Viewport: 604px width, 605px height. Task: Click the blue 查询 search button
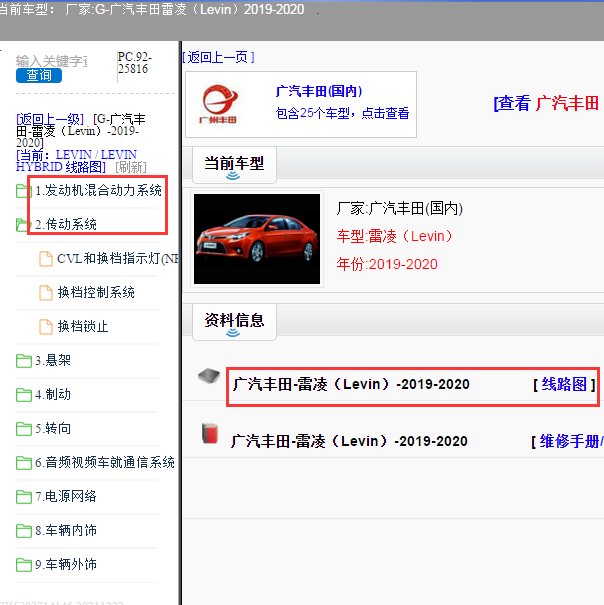39,75
